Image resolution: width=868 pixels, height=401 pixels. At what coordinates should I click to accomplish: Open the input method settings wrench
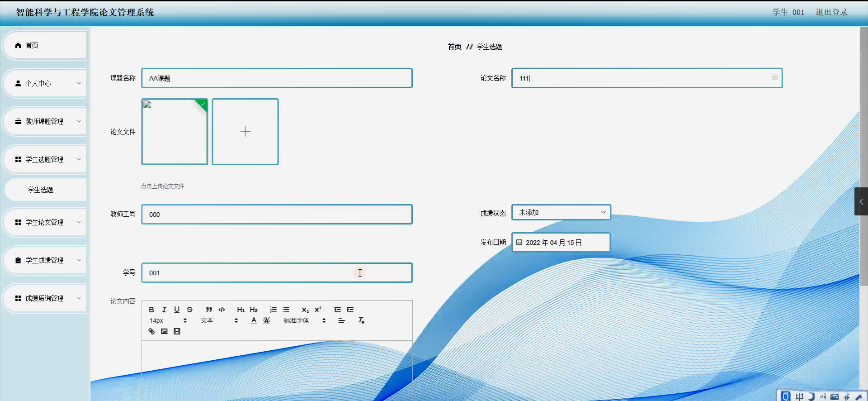click(x=859, y=396)
